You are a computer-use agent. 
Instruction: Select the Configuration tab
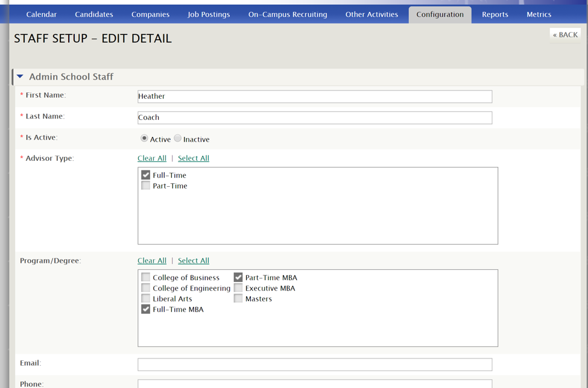440,14
